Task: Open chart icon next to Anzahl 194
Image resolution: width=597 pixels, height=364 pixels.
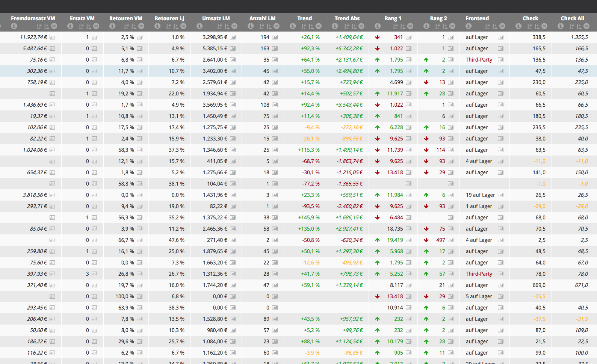Action: pyautogui.click(x=275, y=37)
